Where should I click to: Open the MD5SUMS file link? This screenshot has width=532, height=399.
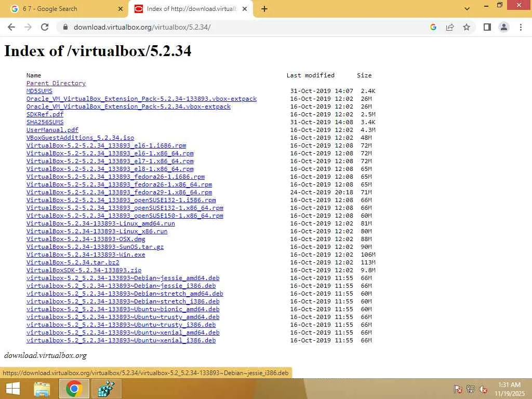click(x=39, y=91)
